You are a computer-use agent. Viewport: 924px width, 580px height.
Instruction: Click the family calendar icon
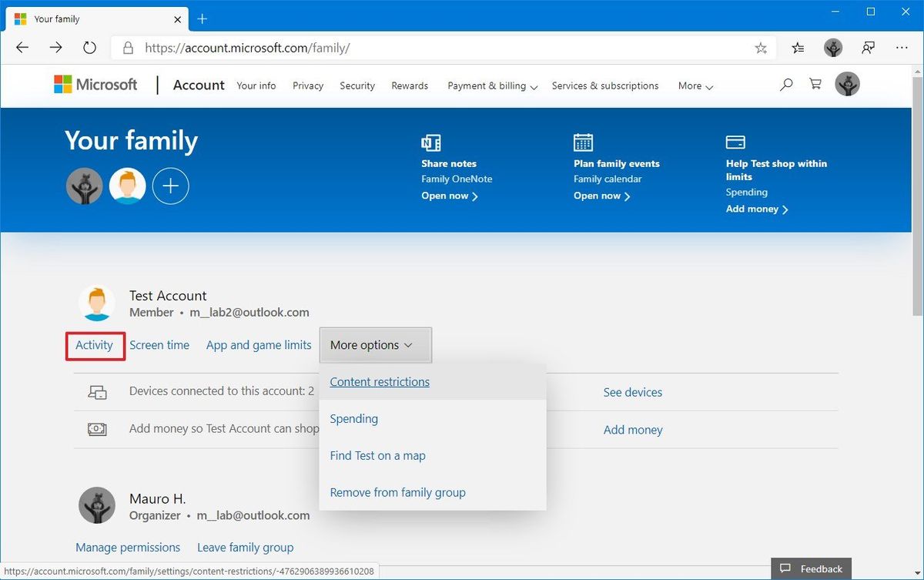click(x=583, y=142)
